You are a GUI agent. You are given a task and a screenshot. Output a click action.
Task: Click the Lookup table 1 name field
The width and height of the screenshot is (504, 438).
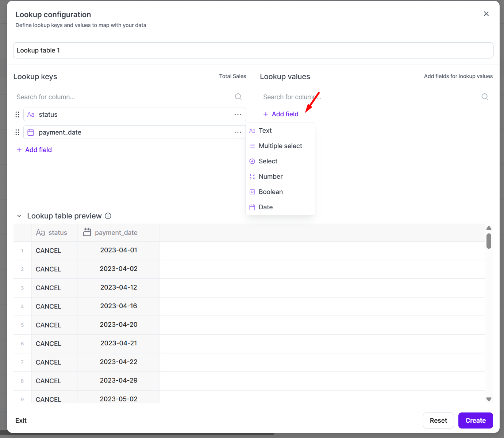(x=253, y=50)
